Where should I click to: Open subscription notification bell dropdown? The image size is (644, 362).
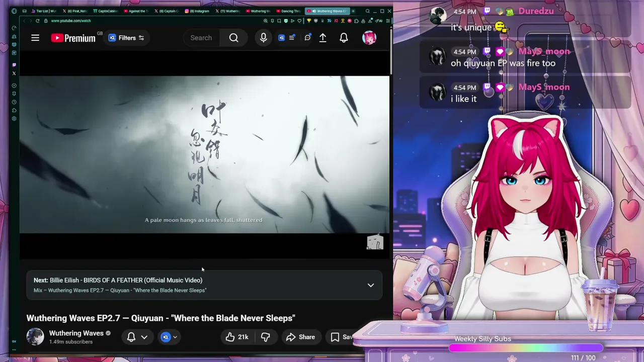coord(137,337)
